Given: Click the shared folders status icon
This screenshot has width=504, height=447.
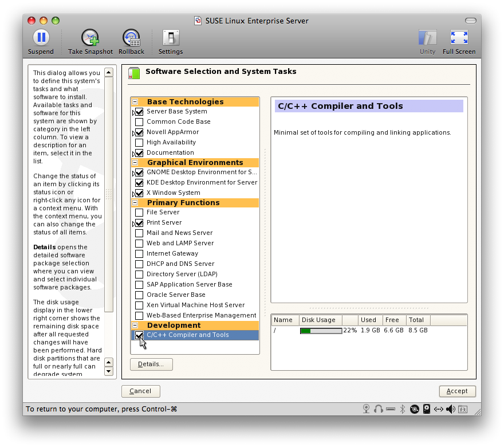Looking at the screenshot, I should [x=463, y=409].
